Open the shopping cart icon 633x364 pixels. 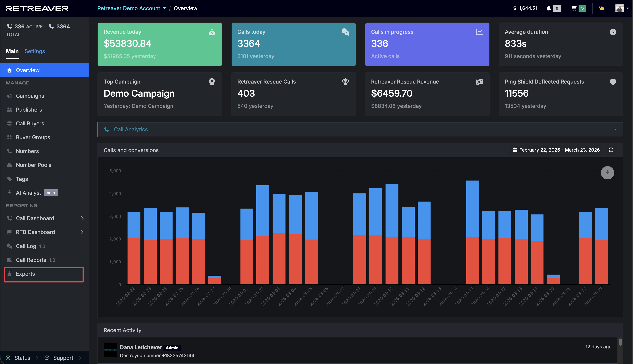coord(574,8)
